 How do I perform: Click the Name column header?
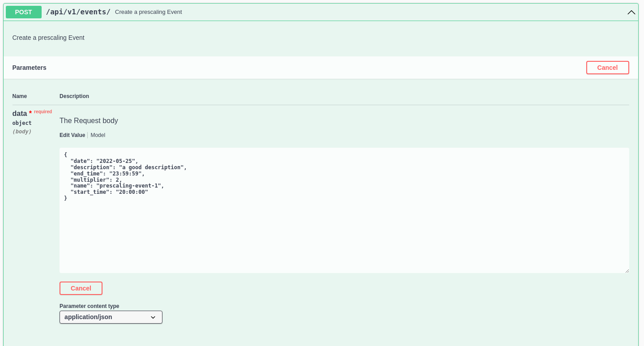tap(19, 96)
